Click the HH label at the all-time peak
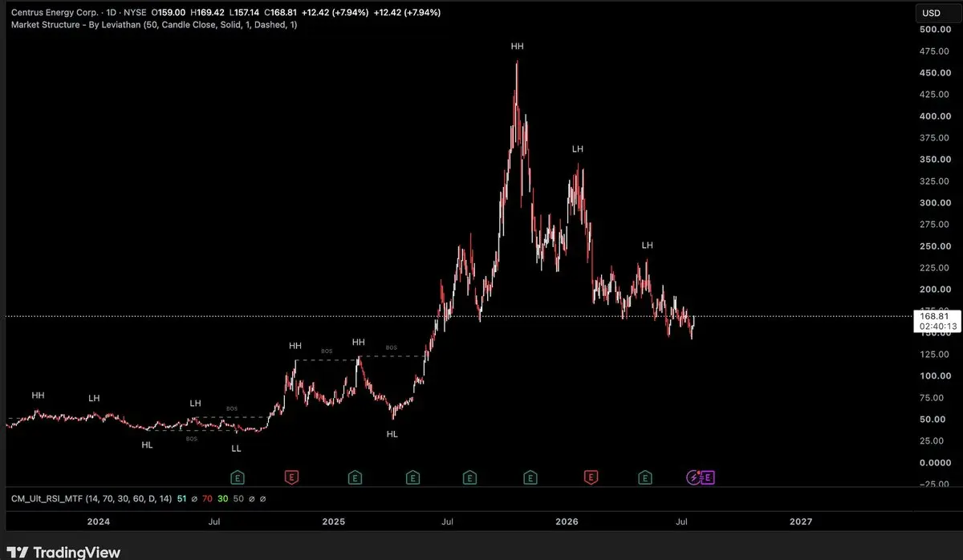 point(517,47)
